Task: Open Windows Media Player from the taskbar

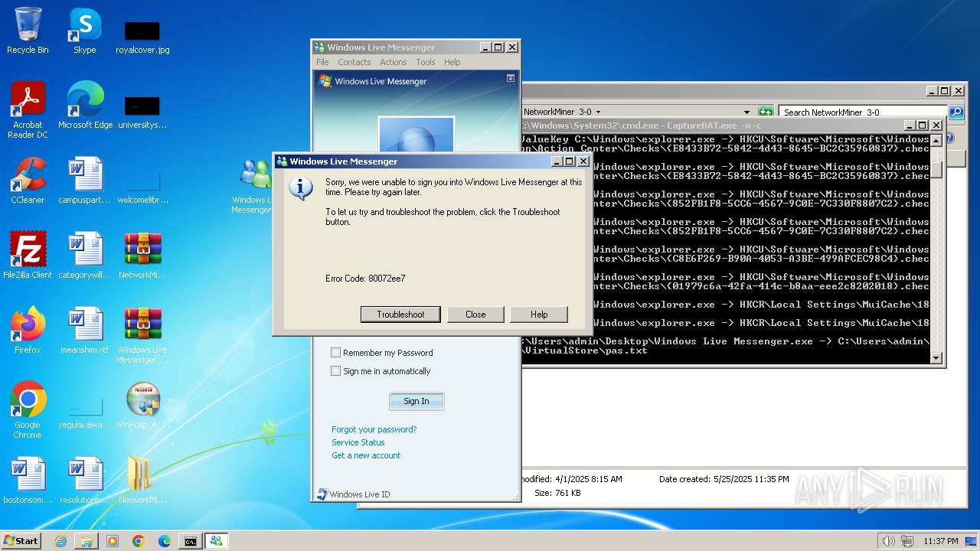Action: tap(113, 541)
